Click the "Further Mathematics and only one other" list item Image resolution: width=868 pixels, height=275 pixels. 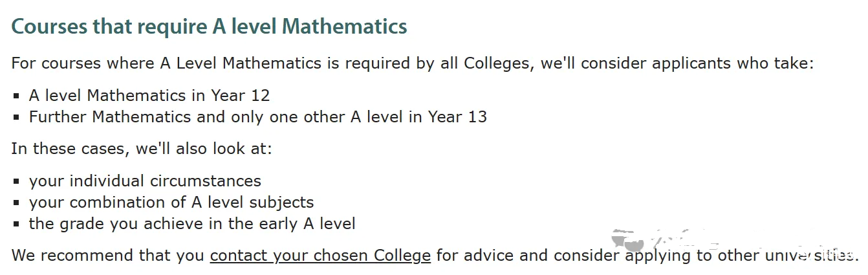(258, 116)
